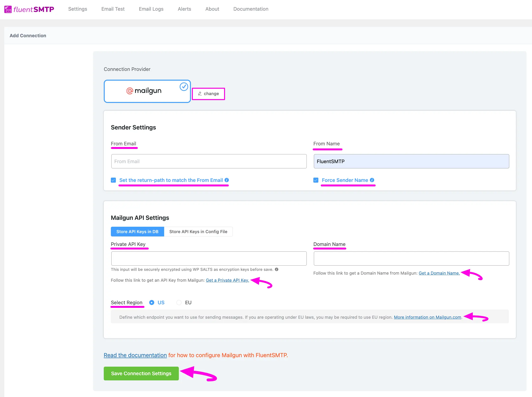Click into the Private API Key field
Viewport: 532px width, 397px height.
[x=209, y=259]
